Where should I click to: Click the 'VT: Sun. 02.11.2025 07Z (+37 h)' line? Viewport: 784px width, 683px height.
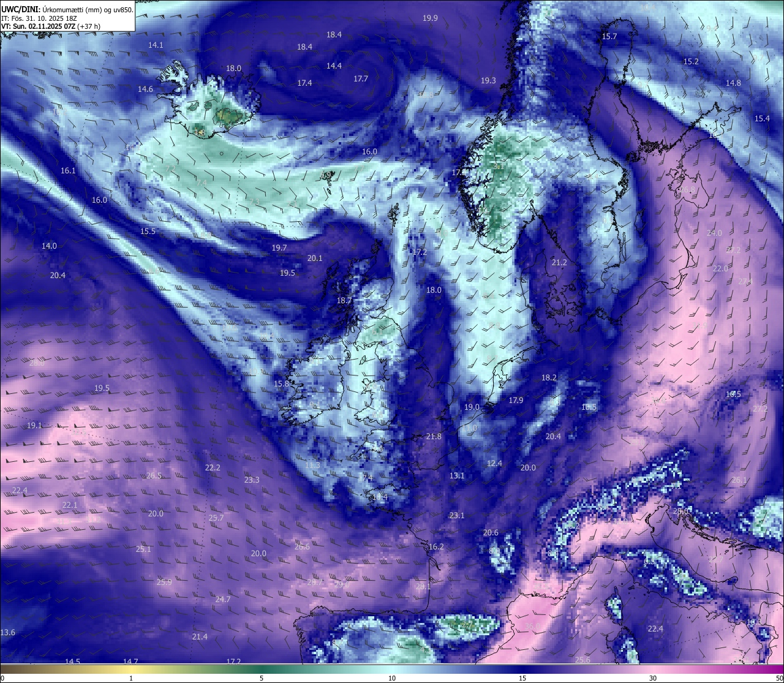pos(51,26)
